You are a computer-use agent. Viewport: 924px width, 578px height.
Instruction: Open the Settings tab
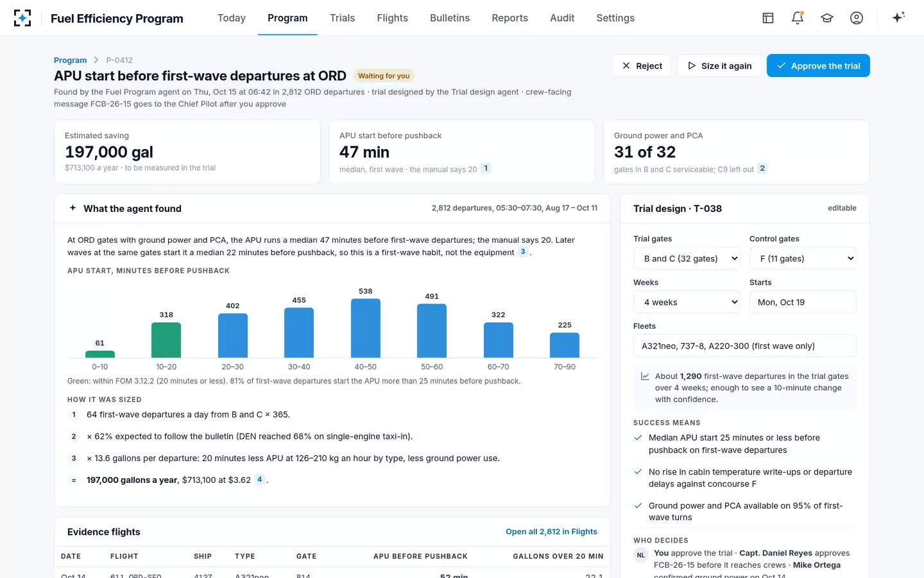click(615, 18)
